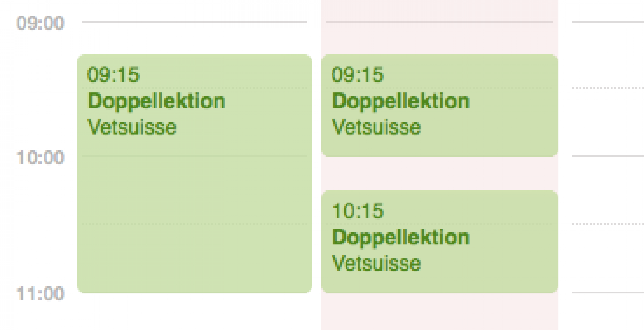This screenshot has height=330, width=644.
Task: Click the 10:15 start time text in event
Action: [358, 211]
